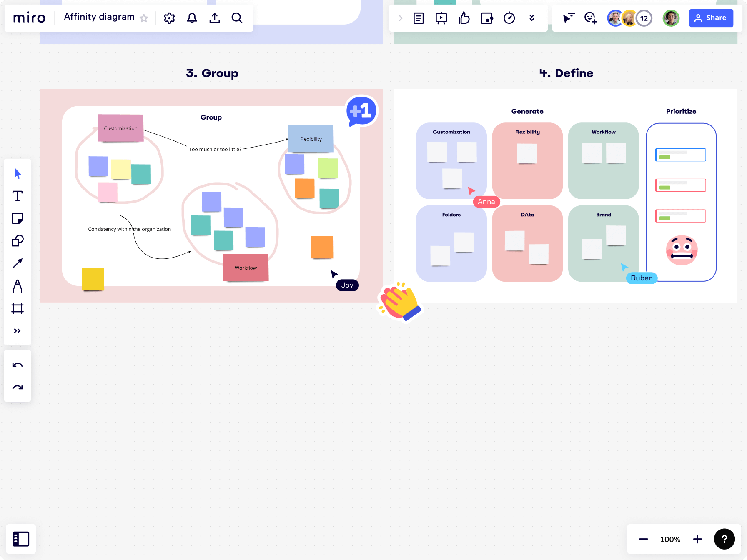The image size is (747, 560).
Task: Activate the Pen tool
Action: [x=18, y=286]
